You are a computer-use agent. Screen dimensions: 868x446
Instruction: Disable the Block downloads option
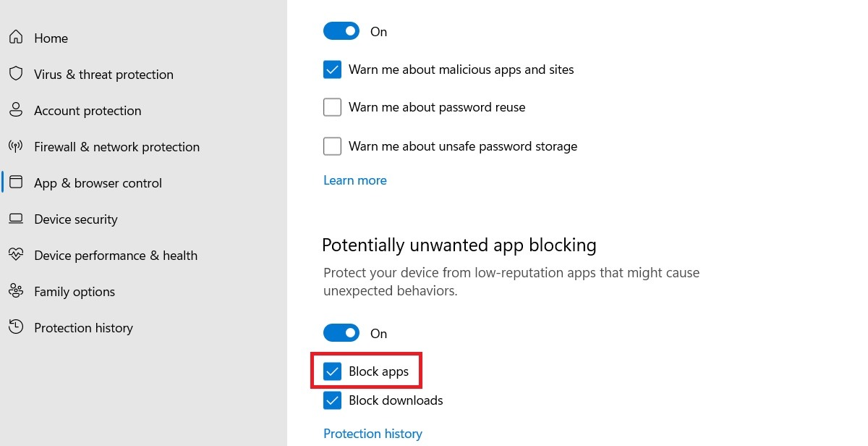332,400
